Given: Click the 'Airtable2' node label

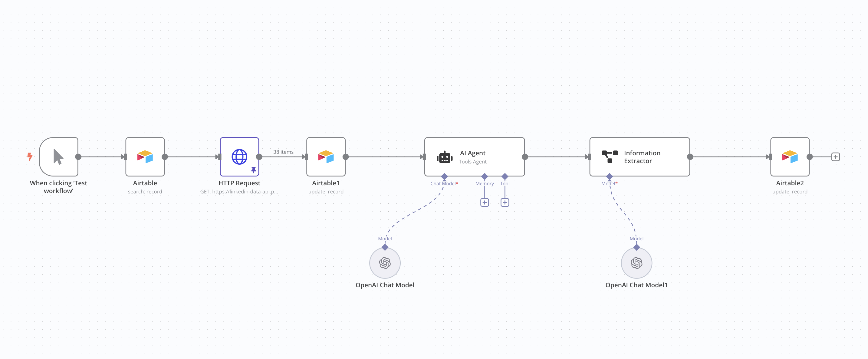Looking at the screenshot, I should [x=790, y=183].
